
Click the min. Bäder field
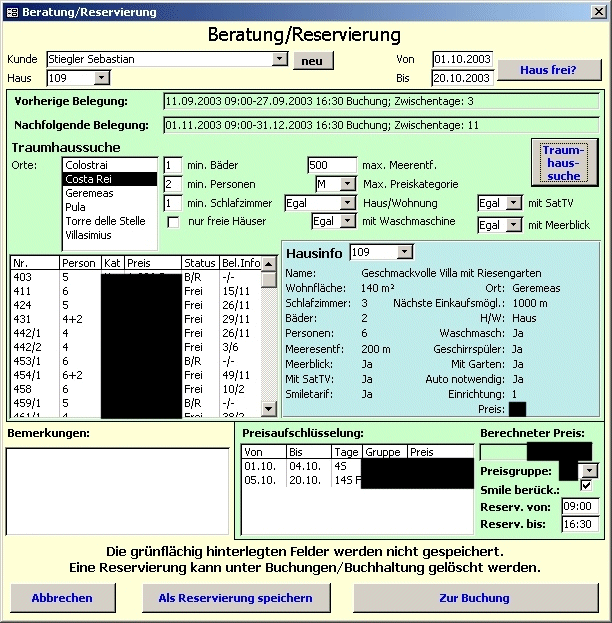[x=173, y=165]
